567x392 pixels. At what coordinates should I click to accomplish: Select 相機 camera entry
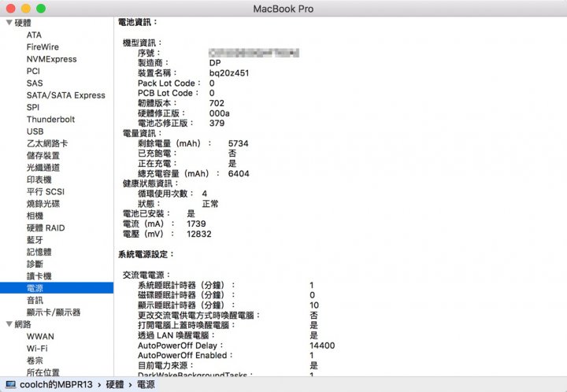point(35,216)
